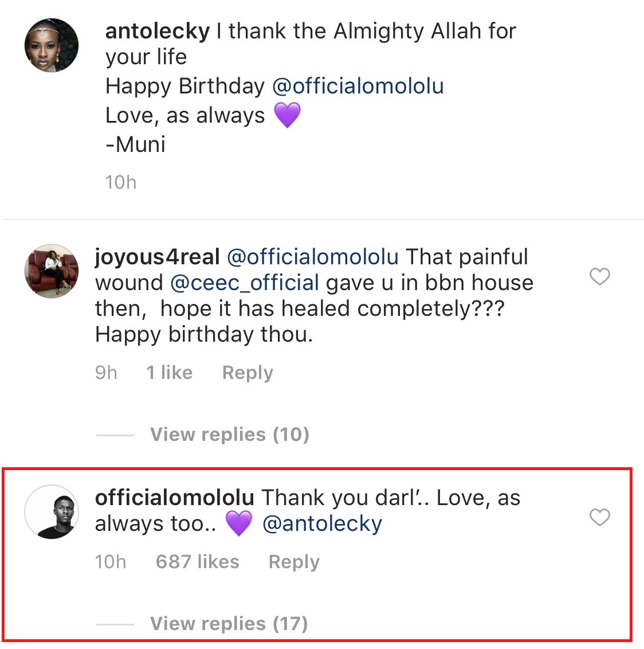Reply to officialomololu's comment
Viewport: 644px width, 649px height.
click(294, 562)
